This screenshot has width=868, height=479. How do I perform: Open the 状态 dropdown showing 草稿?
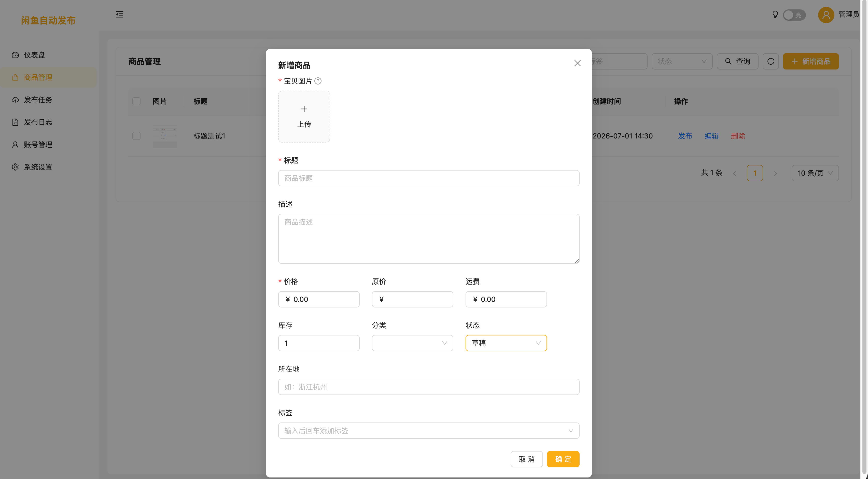pos(506,343)
